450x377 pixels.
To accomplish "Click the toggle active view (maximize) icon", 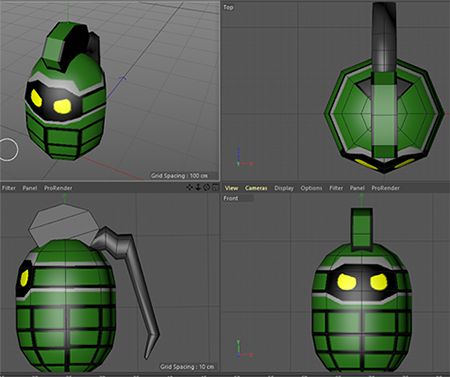I will [215, 187].
